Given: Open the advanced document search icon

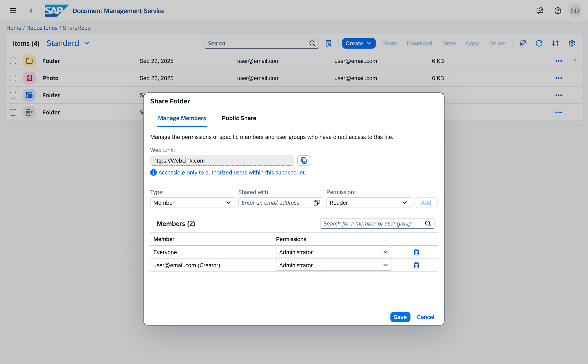Looking at the screenshot, I should coord(329,43).
